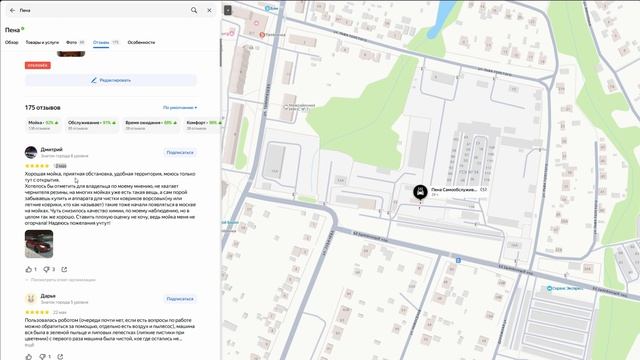Click the Сервис Экспресс map marker
This screenshot has width=640, height=360.
[x=549, y=288]
